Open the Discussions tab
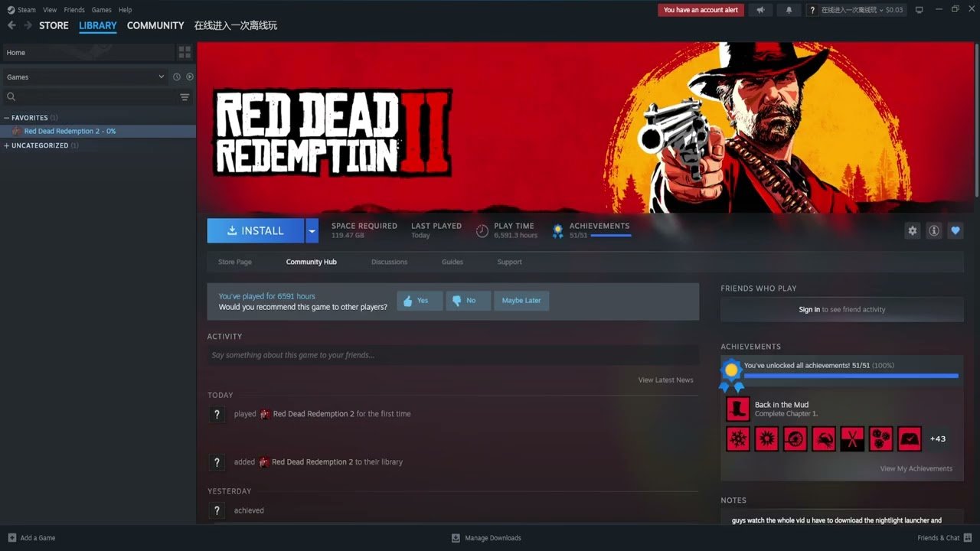The height and width of the screenshot is (551, 980). point(389,262)
